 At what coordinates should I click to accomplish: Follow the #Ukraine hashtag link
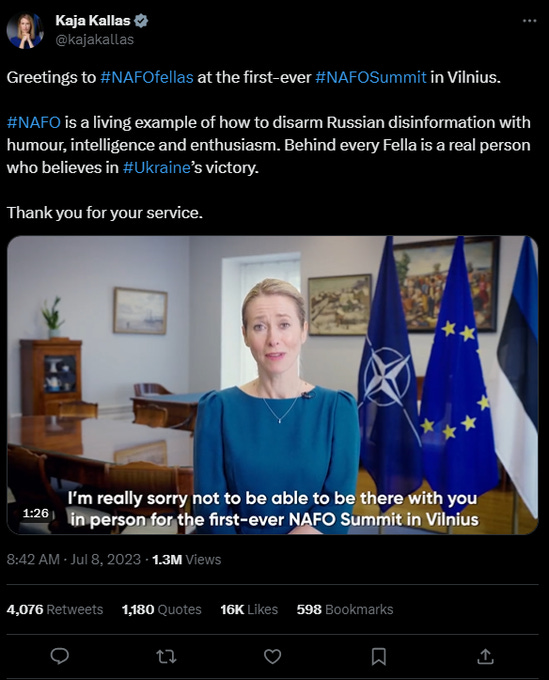tap(157, 167)
